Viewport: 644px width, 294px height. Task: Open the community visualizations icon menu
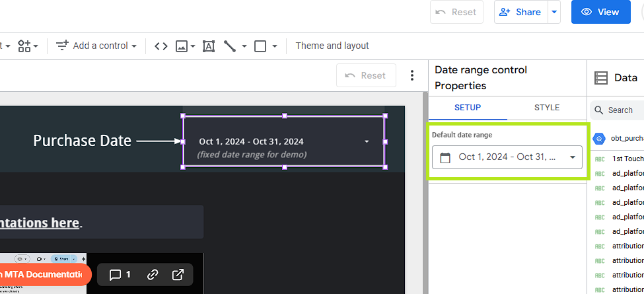tap(28, 46)
